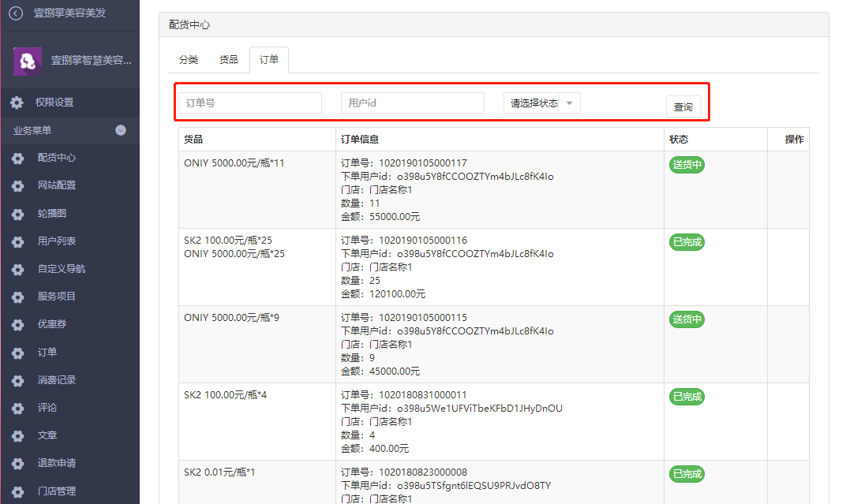Click the gear icon next to 评论
This screenshot has width=846, height=504.
18,408
